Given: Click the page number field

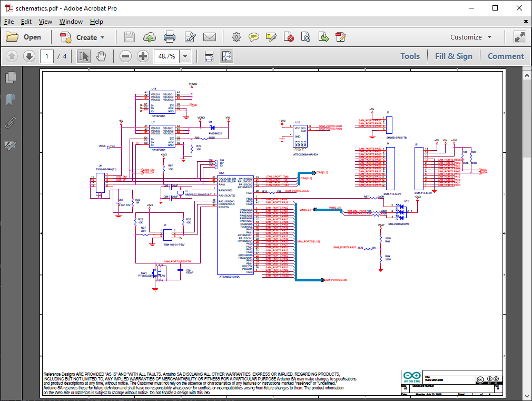Looking at the screenshot, I should tap(47, 56).
